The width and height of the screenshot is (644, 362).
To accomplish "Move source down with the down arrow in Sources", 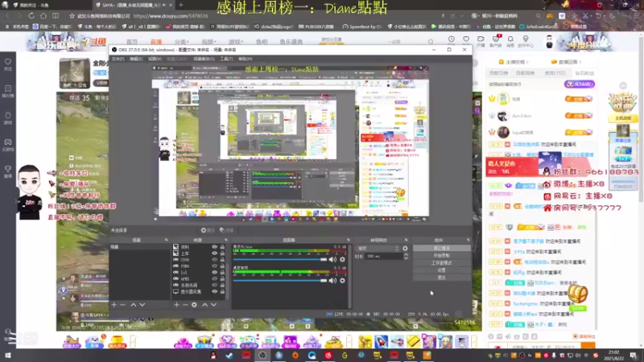I will click(x=213, y=305).
